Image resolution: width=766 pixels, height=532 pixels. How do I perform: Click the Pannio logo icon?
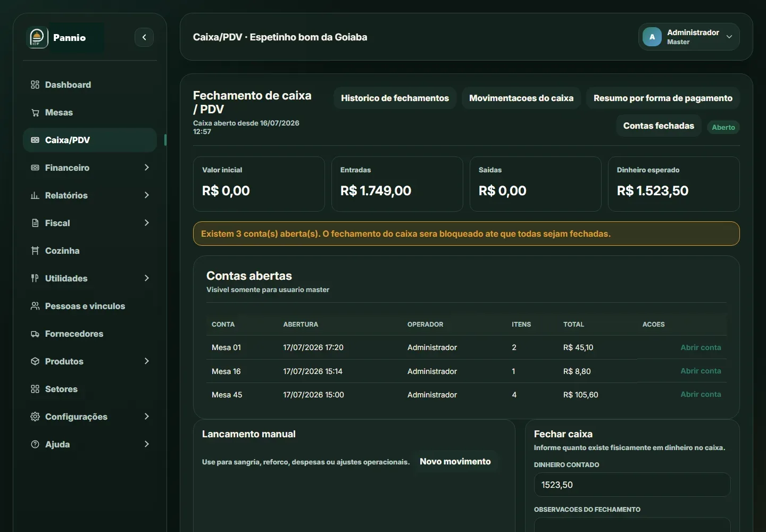pyautogui.click(x=37, y=38)
